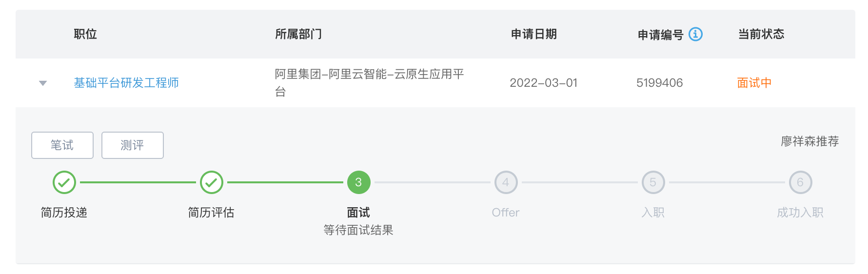Click the 等待面试结果 status text
The height and width of the screenshot is (274, 868).
(358, 230)
